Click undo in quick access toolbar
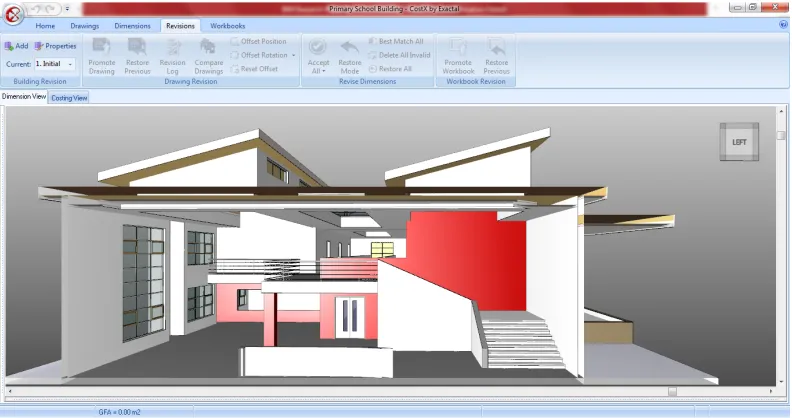The width and height of the screenshot is (792, 418). point(37,9)
